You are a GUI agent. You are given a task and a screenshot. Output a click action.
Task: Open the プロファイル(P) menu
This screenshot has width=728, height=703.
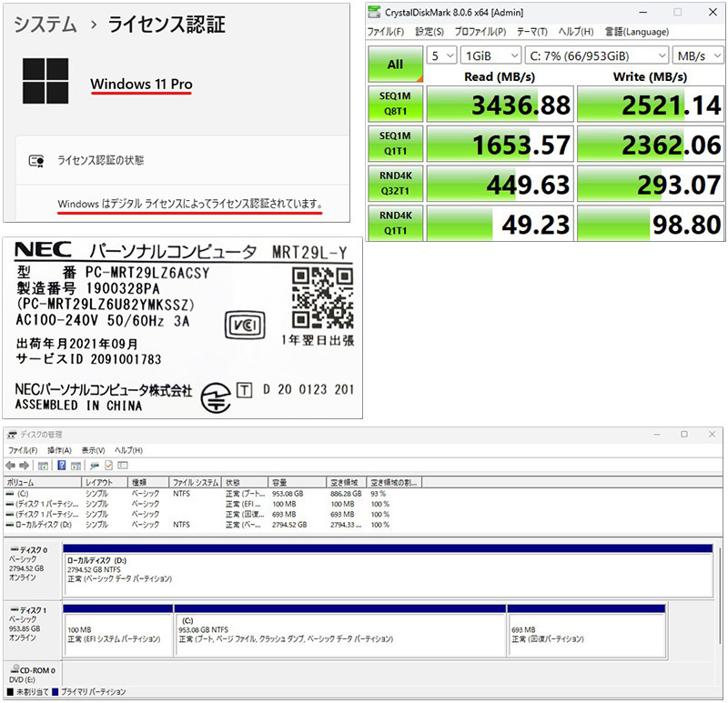coord(480,32)
